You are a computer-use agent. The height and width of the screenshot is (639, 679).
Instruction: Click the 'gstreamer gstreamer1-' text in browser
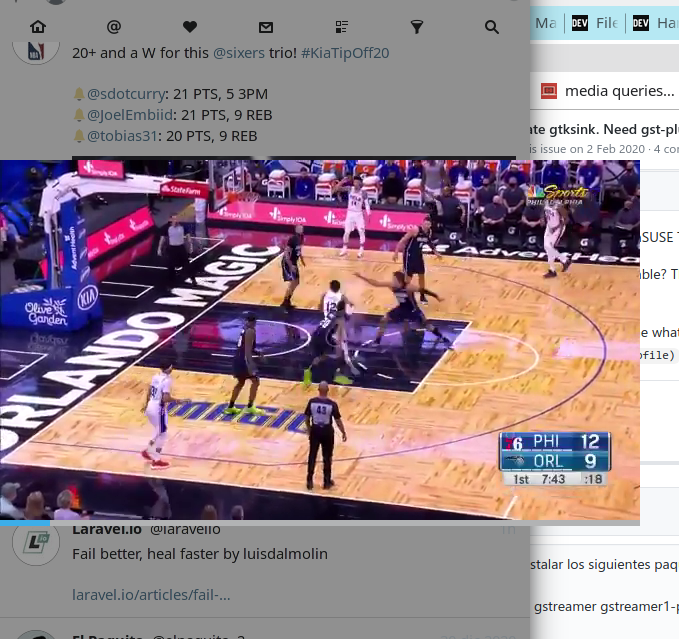[606, 607]
